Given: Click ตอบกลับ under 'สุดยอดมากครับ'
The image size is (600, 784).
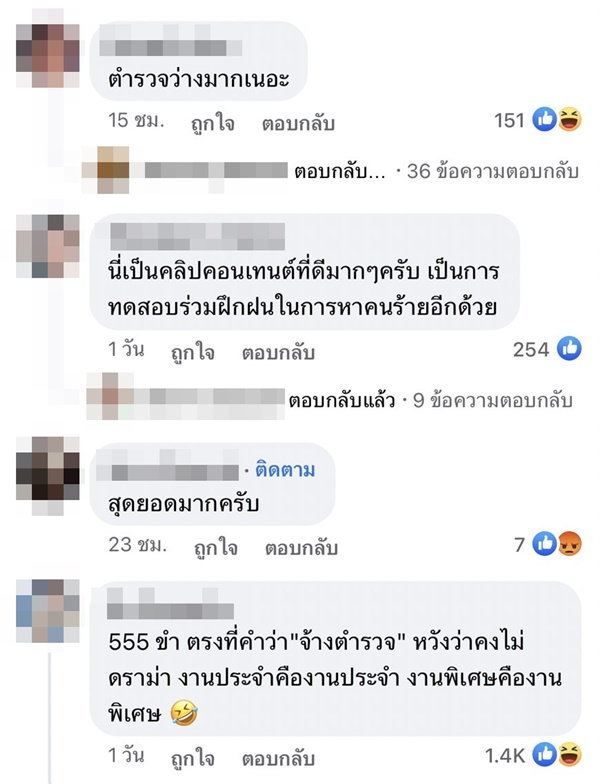Looking at the screenshot, I should (302, 547).
